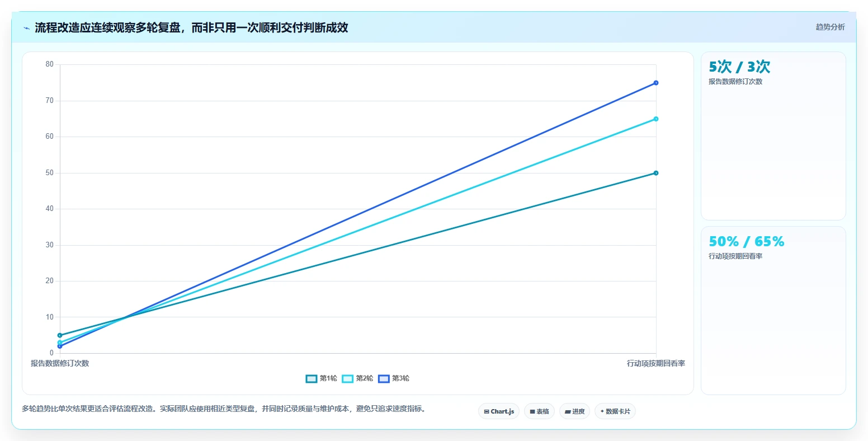Click the 第3轮 data point at 75
868x441 pixels.
tap(656, 83)
